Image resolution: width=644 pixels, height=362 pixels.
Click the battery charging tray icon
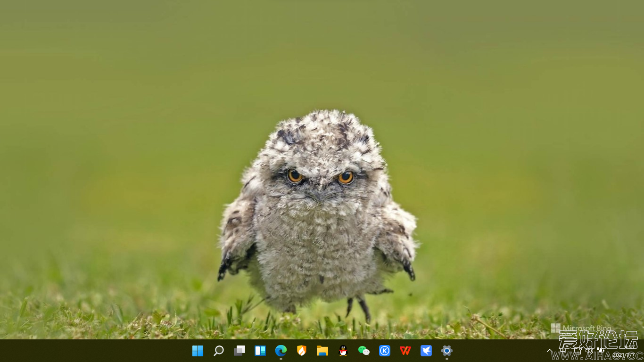601,351
